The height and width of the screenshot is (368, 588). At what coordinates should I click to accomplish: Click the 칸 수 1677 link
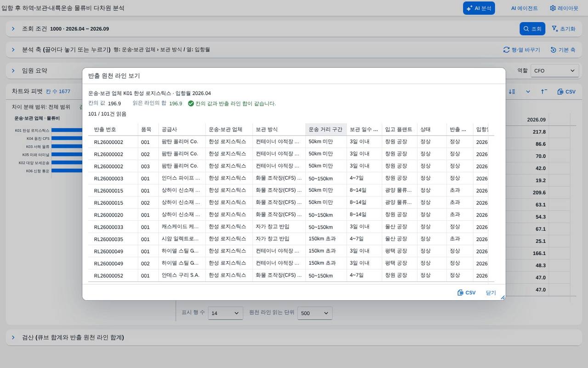click(x=58, y=92)
